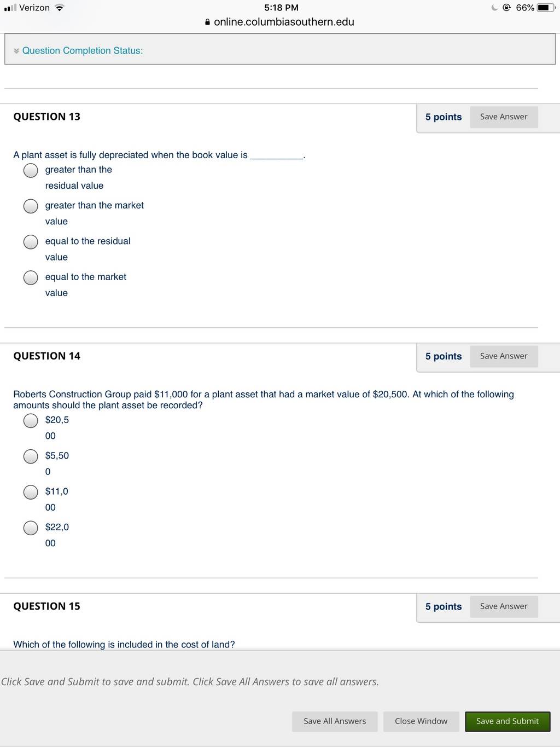Select 'greater than the residual value' option
560x747 pixels.
(x=31, y=170)
